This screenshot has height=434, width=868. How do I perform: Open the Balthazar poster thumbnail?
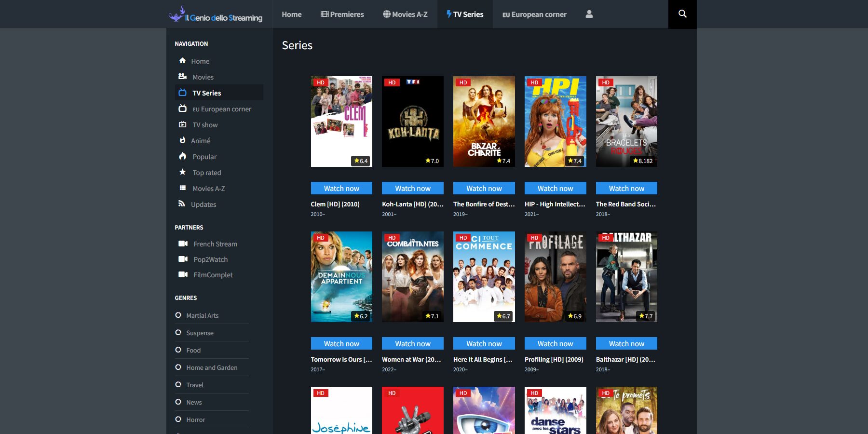click(x=626, y=277)
